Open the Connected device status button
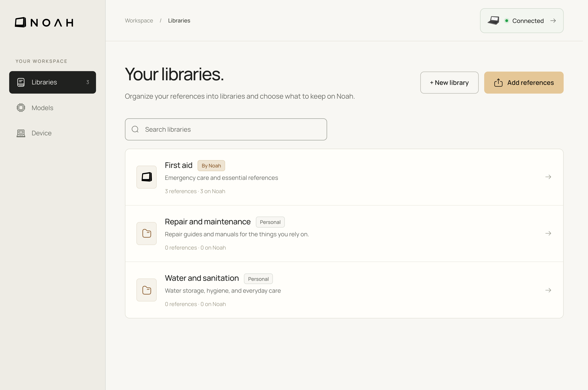 click(522, 21)
